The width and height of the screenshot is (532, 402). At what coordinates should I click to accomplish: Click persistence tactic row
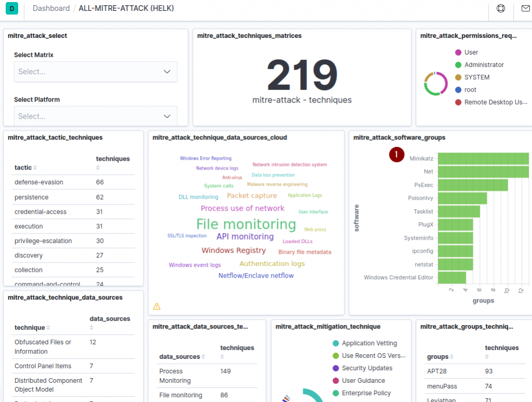(73, 197)
